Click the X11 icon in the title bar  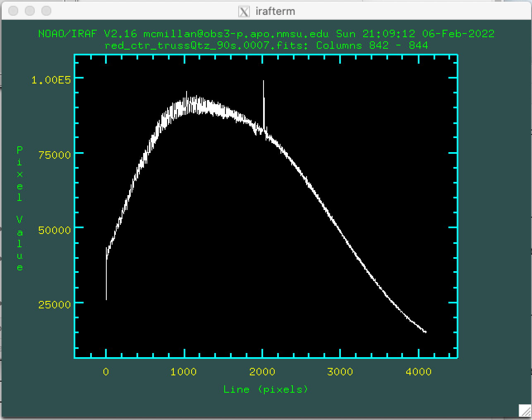(244, 11)
